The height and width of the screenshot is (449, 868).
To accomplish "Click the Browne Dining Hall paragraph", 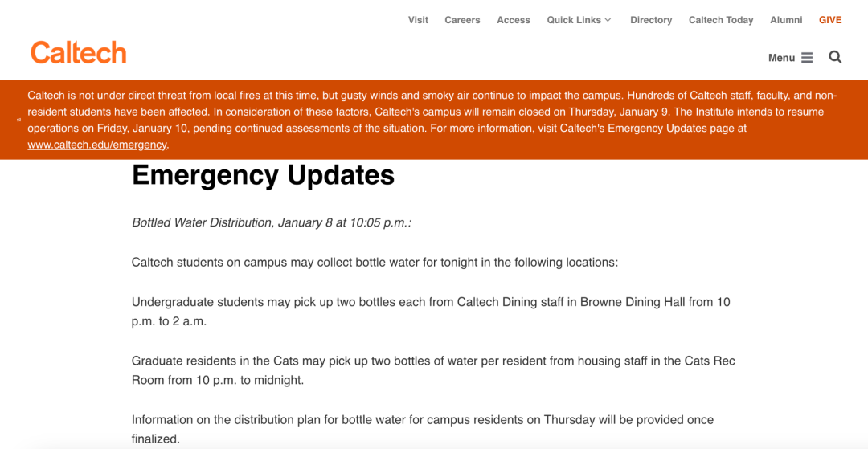I will point(431,312).
